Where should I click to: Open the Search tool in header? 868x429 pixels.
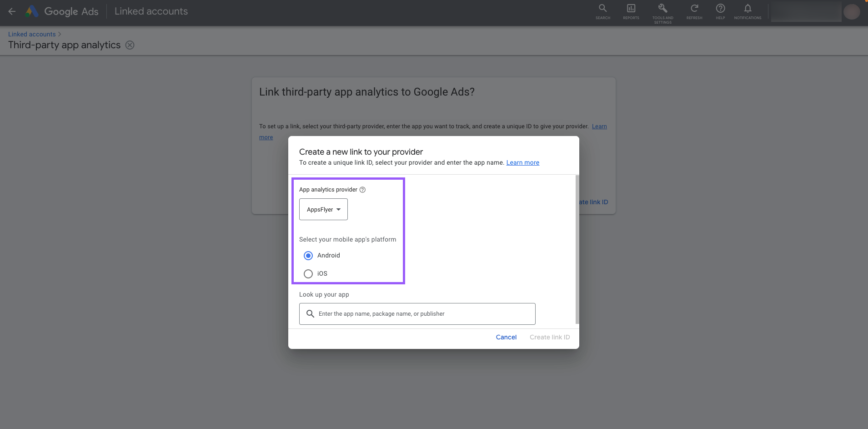[x=603, y=12]
